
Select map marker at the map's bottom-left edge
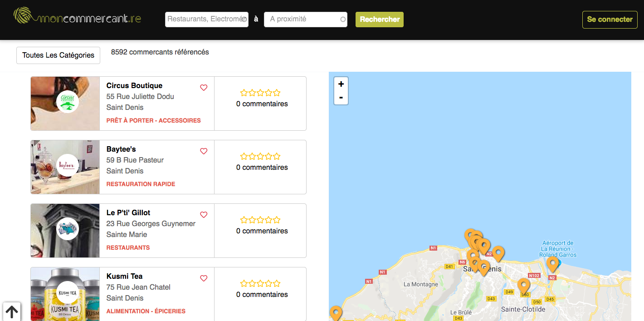(x=336, y=313)
